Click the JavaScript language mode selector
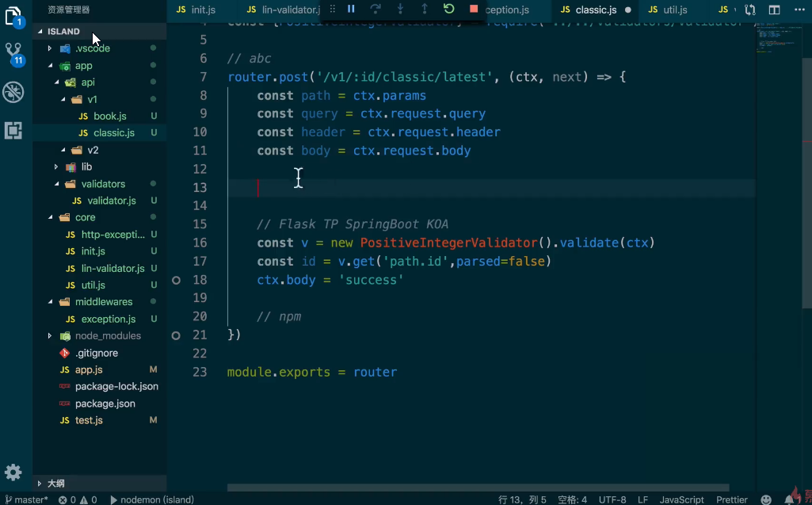 681,499
